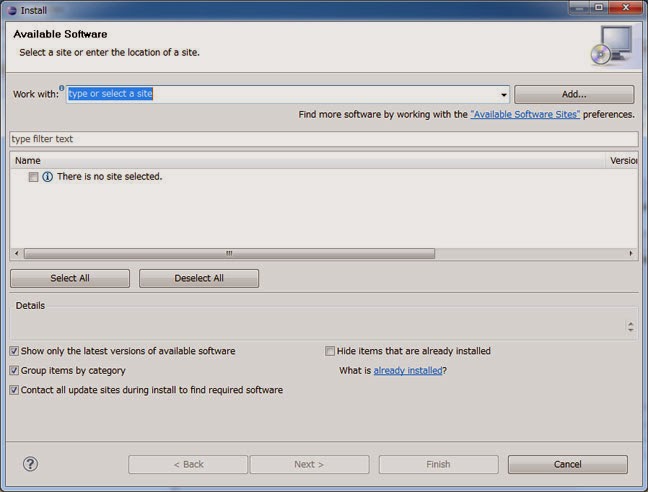Click the Finish button
This screenshot has height=492, width=648.
[438, 464]
